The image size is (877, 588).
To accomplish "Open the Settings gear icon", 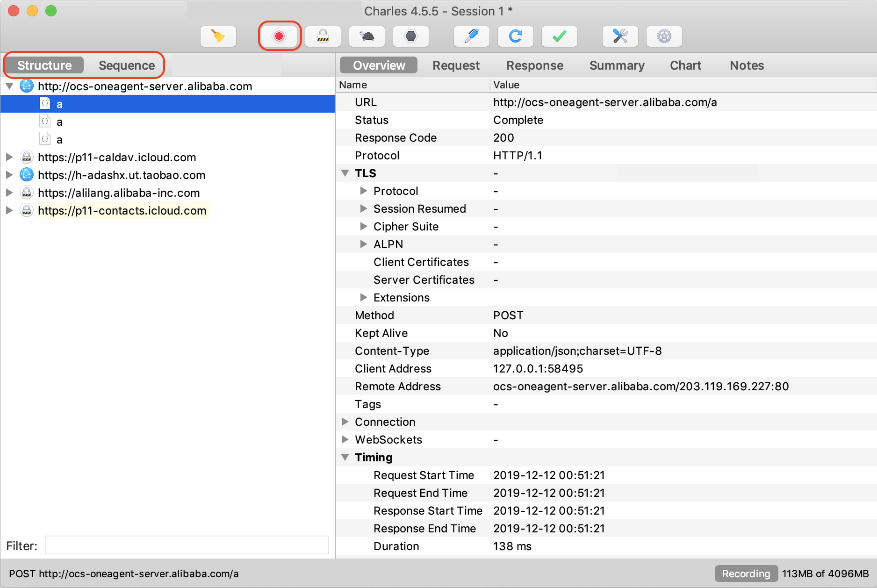I will (664, 36).
